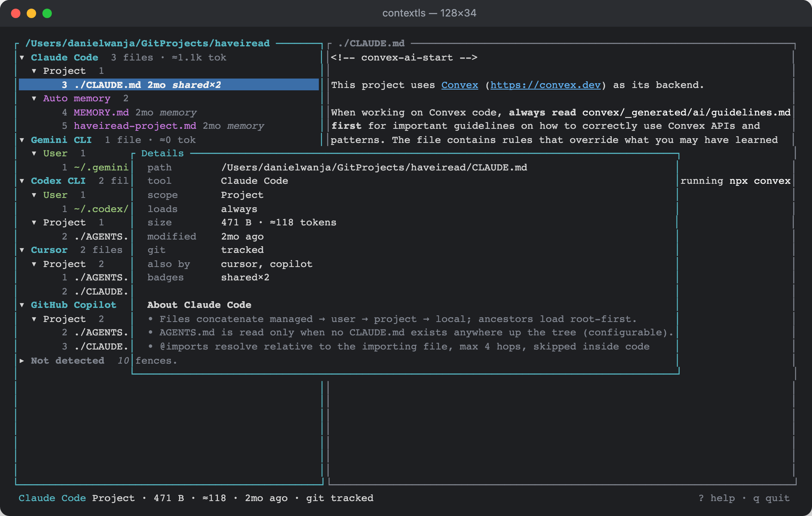This screenshot has height=516, width=812.
Task: Click the 'q quit' shortcut hint
Action: (771, 498)
